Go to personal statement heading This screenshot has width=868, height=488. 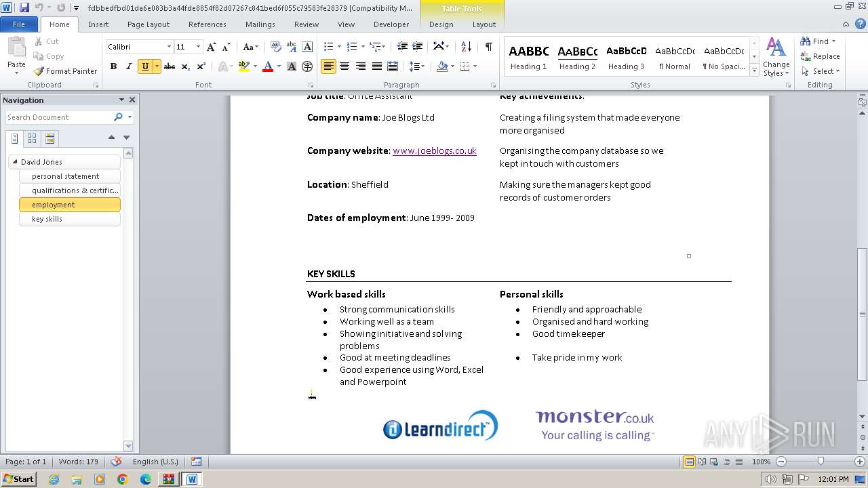point(70,176)
